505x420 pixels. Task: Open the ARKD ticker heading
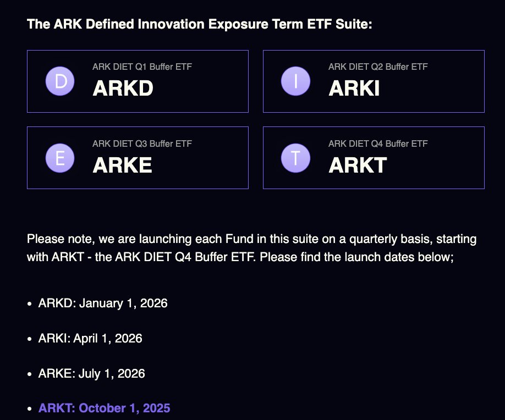coord(123,89)
